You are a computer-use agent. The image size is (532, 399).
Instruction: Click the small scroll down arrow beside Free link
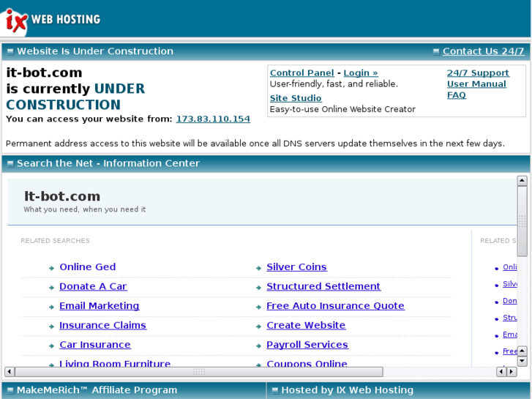pos(522,361)
